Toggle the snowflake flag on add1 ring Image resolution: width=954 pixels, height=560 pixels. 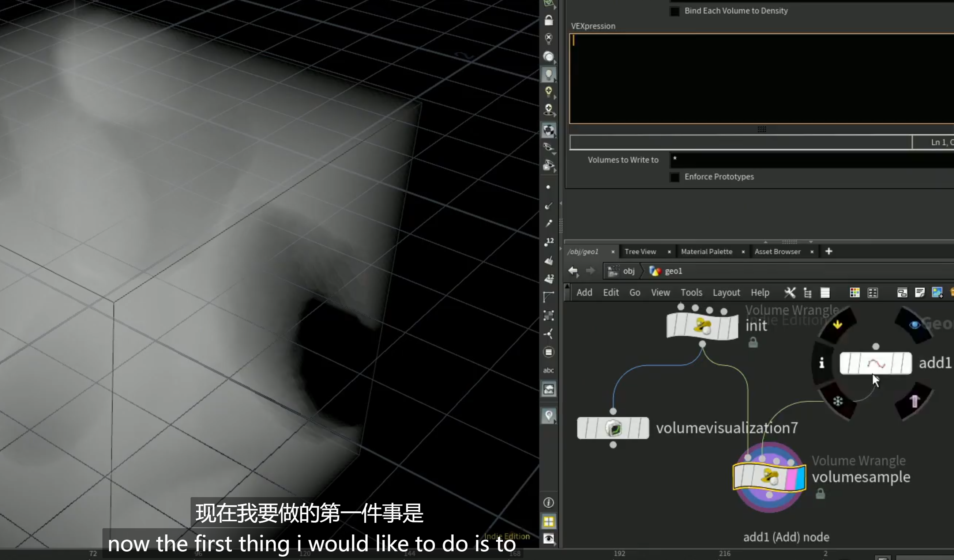(x=837, y=401)
